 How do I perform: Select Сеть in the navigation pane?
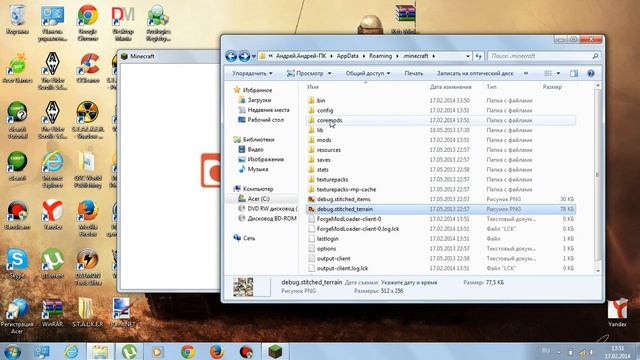click(249, 238)
